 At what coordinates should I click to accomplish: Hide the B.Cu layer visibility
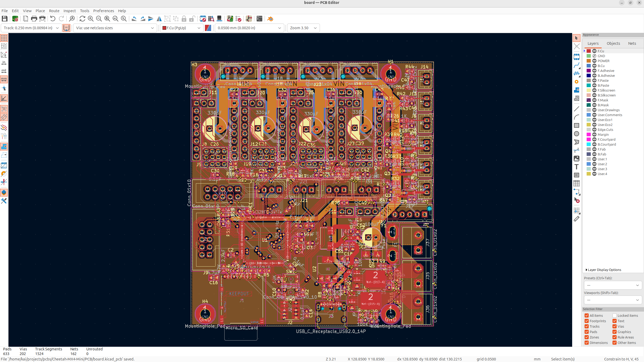(594, 66)
